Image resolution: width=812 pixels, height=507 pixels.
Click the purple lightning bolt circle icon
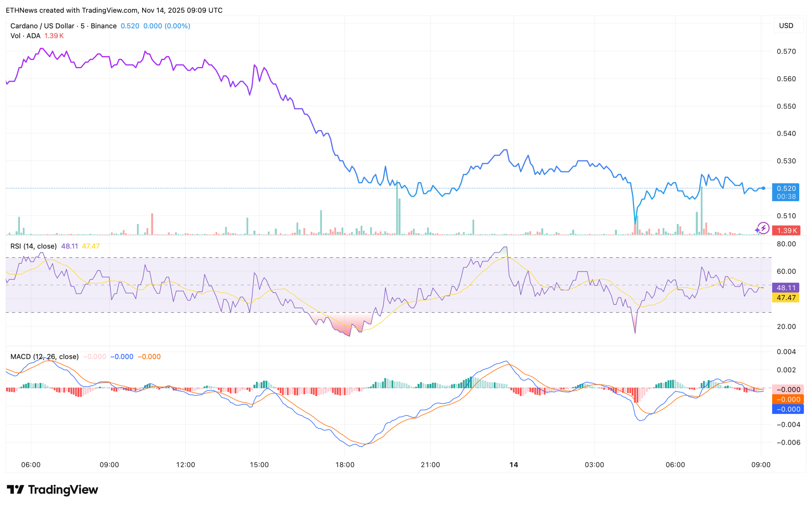tap(763, 228)
